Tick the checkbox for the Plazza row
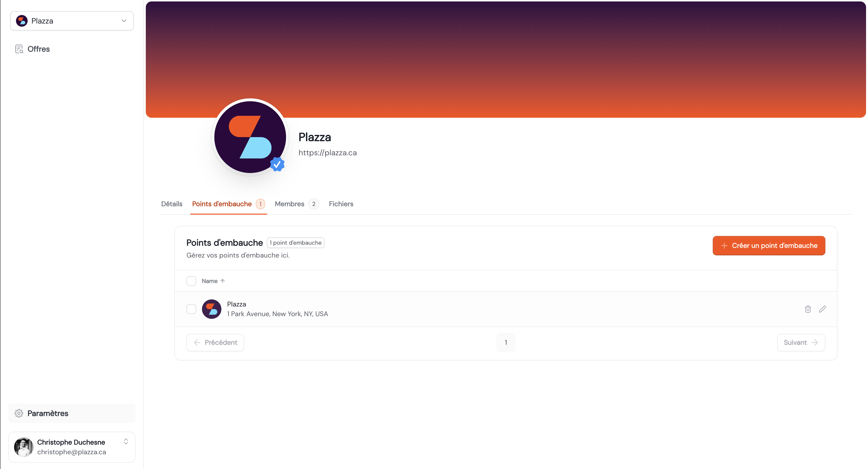This screenshot has height=469, width=868. [x=191, y=309]
